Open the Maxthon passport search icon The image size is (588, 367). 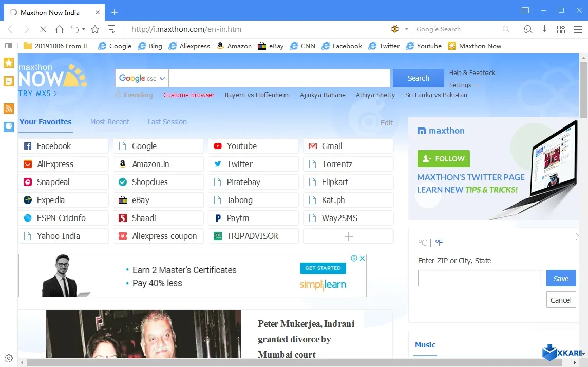pyautogui.click(x=528, y=29)
